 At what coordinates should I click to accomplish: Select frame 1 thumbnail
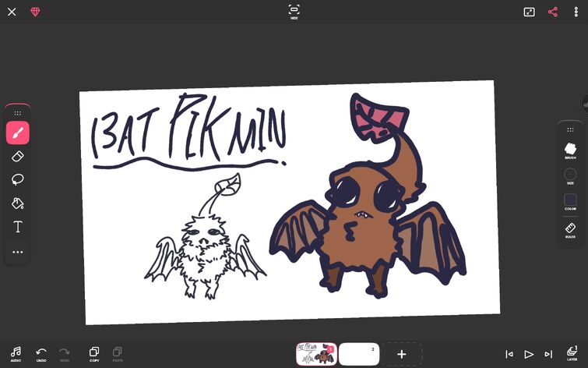(x=316, y=354)
